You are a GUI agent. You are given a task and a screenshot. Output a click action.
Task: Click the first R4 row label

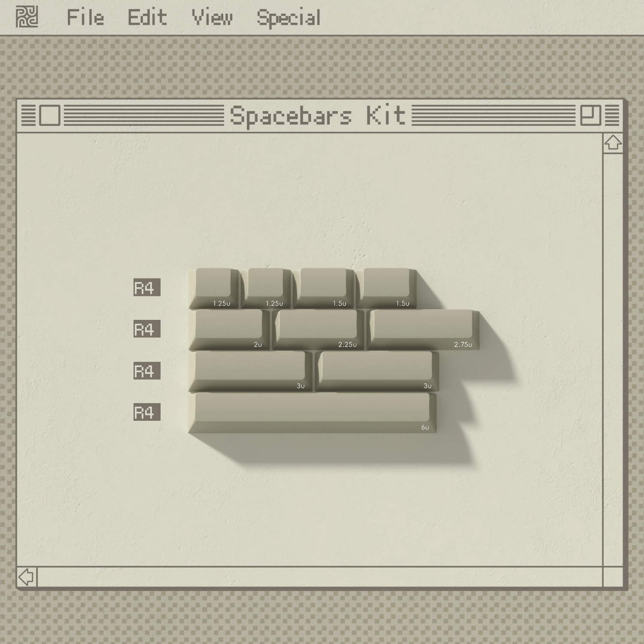click(x=147, y=287)
